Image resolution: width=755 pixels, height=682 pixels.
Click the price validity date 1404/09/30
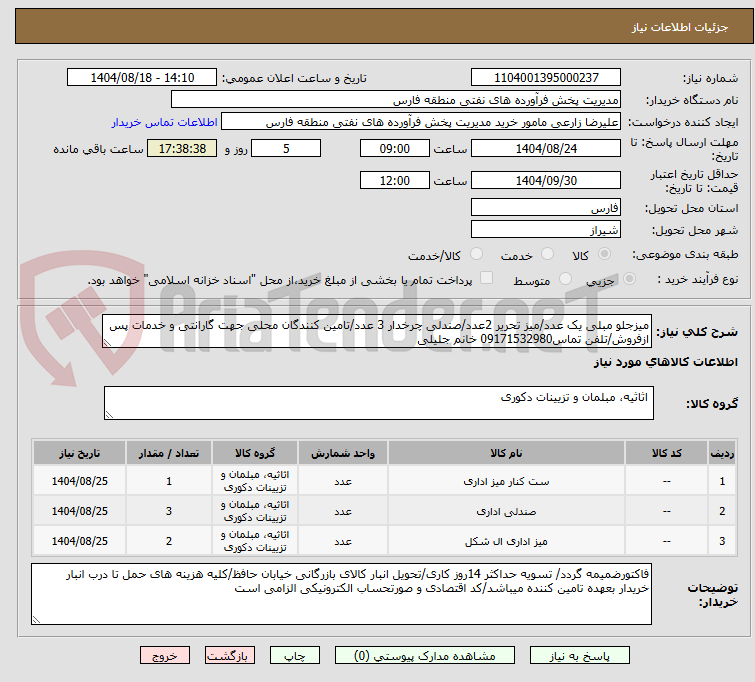coord(546,180)
